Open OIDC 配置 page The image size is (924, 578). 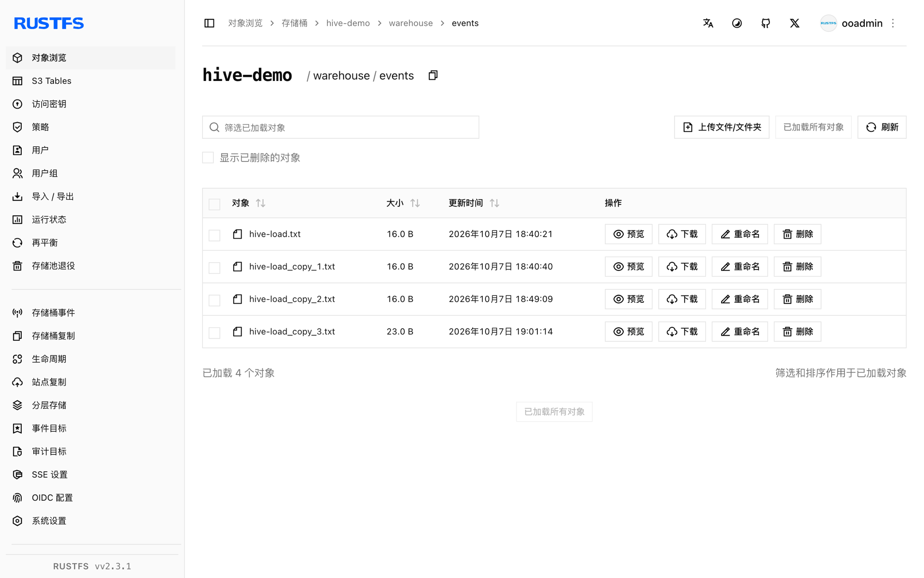point(91,498)
